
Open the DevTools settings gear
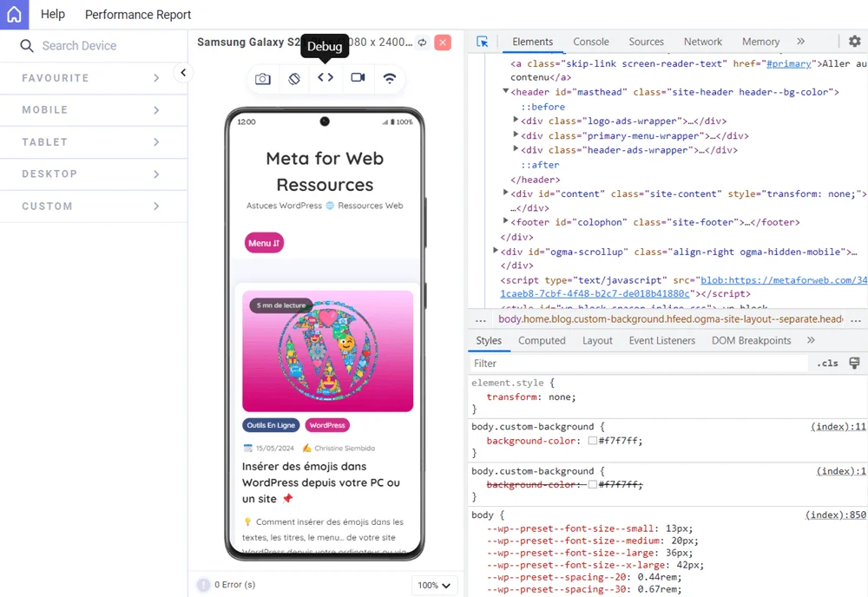click(854, 41)
